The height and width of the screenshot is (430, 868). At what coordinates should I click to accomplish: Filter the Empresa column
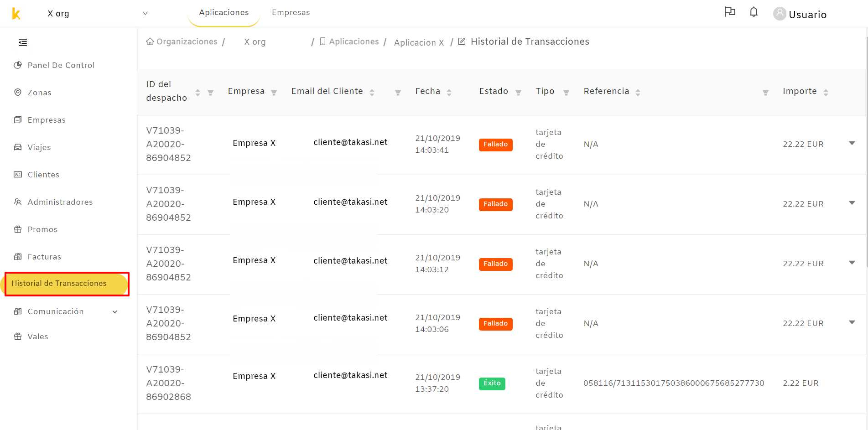pyautogui.click(x=274, y=93)
